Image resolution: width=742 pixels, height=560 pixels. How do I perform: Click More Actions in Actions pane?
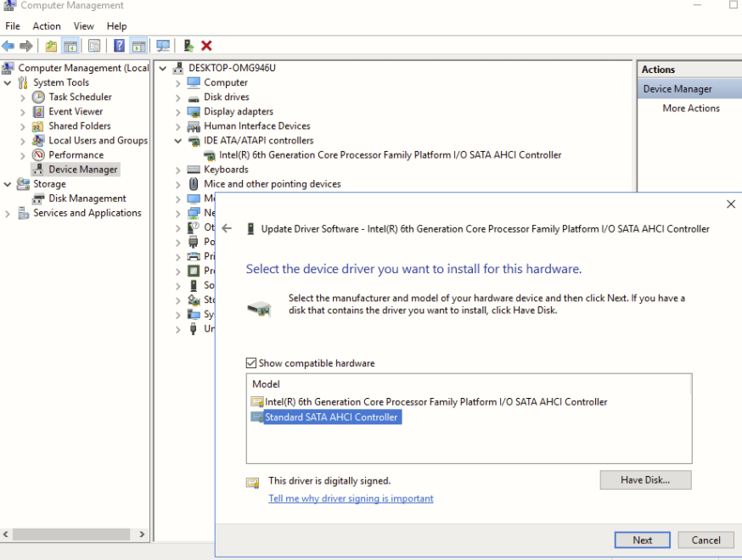(x=691, y=108)
